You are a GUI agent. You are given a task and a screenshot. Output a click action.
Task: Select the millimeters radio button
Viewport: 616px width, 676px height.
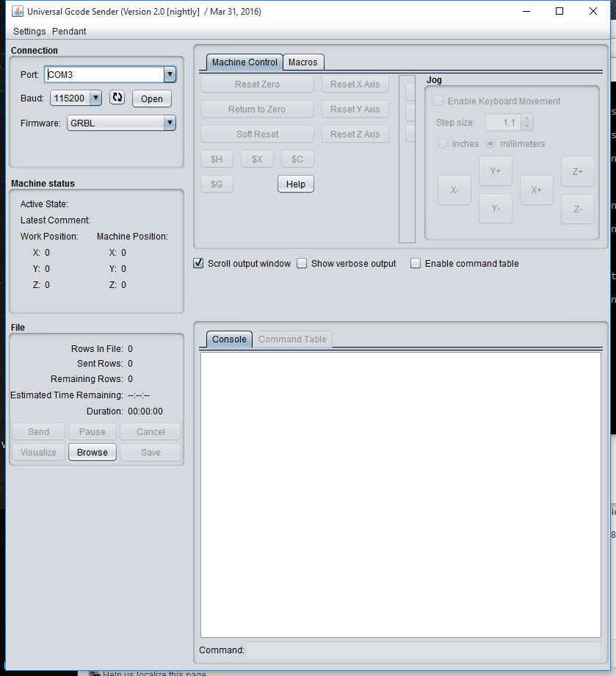[490, 143]
